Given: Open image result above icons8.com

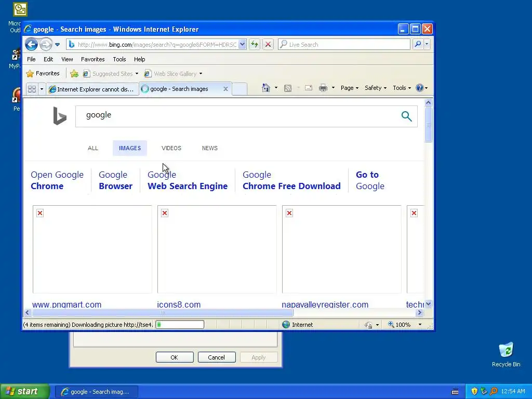Looking at the screenshot, I should click(217, 249).
